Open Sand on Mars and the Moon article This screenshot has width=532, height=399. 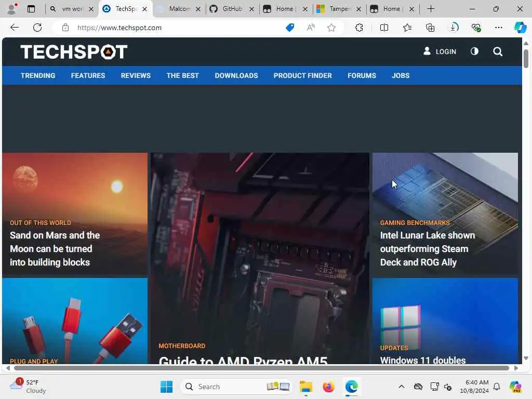click(x=55, y=249)
